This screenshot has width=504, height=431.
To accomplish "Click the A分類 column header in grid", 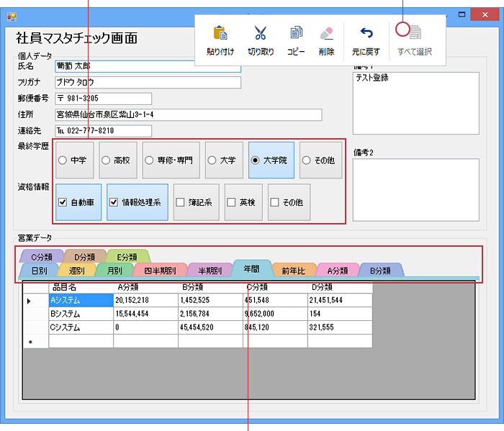I will click(146, 287).
